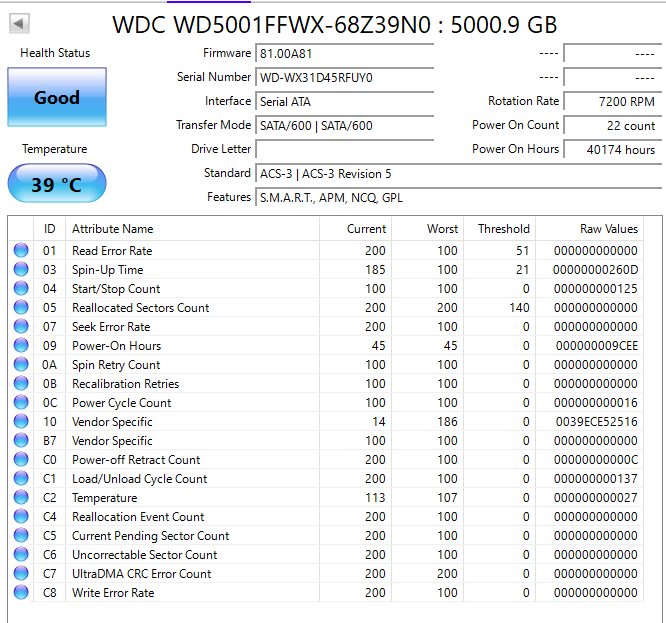Viewport: 666px width, 623px height.
Task: Click the status orb for Reallocated Sectors Count
Action: (21, 308)
